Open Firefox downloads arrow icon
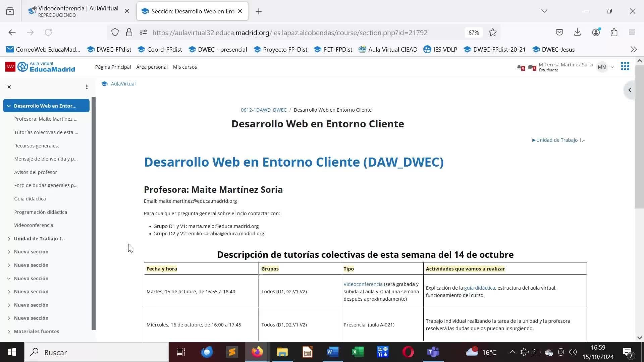 (577, 33)
